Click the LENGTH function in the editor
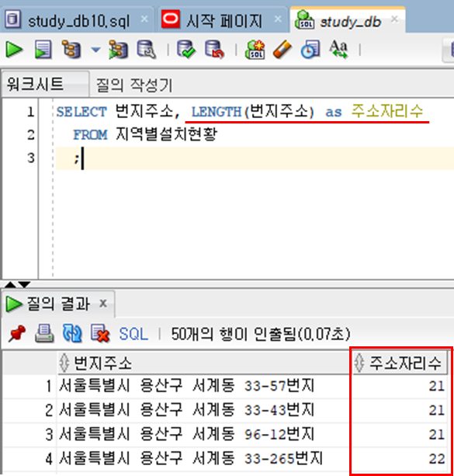Screen dimensions: 454x476 [217, 112]
